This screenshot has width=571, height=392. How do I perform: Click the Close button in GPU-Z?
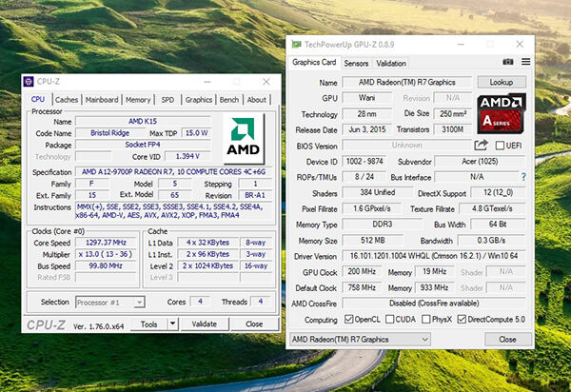(507, 340)
